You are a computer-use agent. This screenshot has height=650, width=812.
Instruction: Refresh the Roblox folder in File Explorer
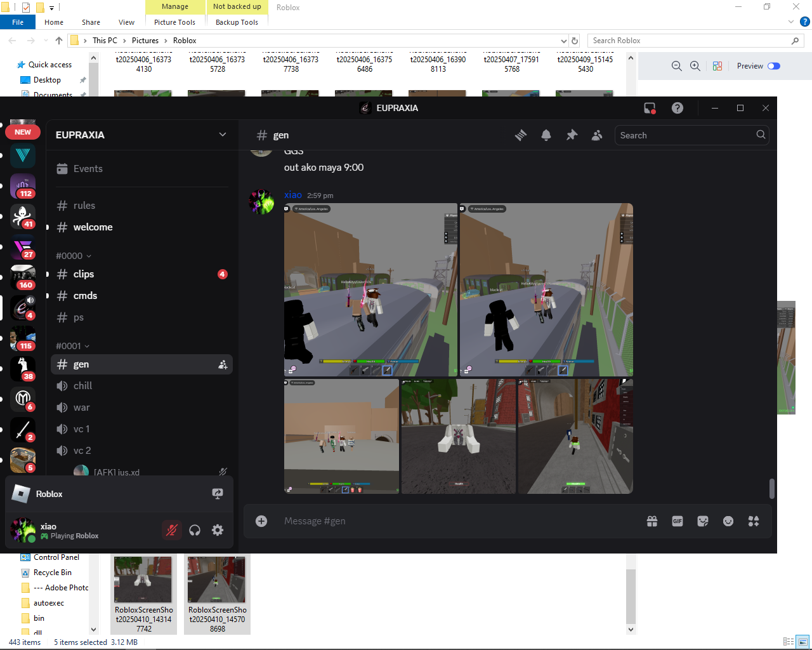[575, 41]
